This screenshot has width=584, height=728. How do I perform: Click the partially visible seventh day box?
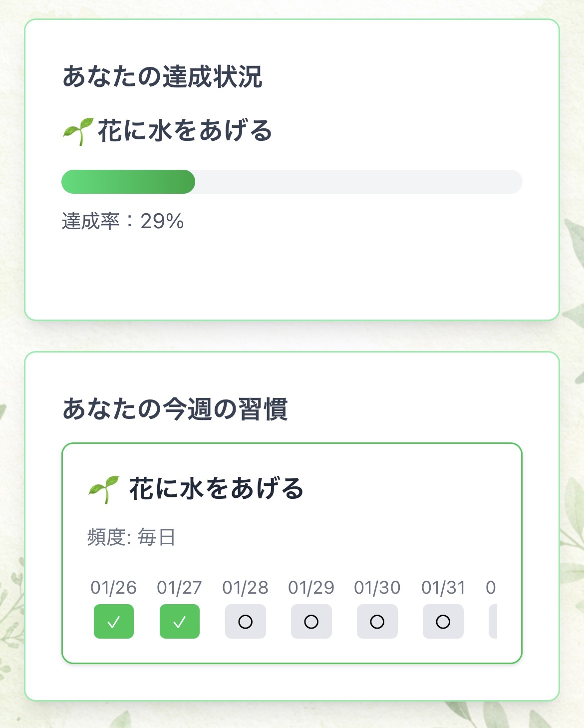pos(493,622)
